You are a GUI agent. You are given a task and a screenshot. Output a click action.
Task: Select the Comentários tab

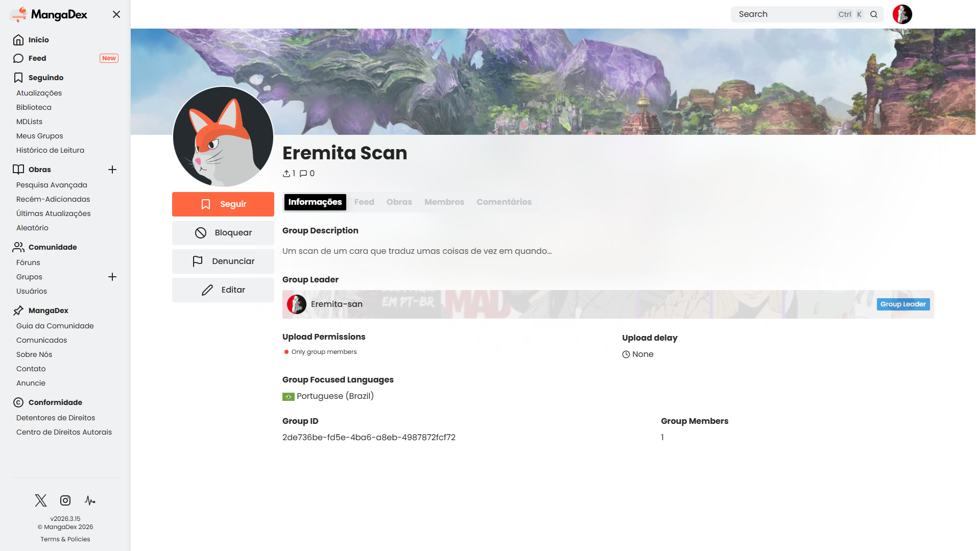point(504,202)
